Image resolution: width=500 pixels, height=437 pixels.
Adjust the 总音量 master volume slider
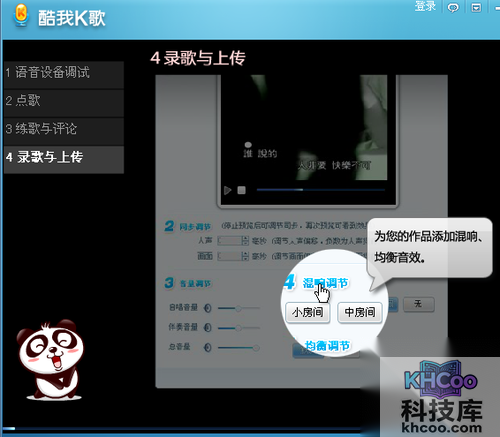point(239,348)
